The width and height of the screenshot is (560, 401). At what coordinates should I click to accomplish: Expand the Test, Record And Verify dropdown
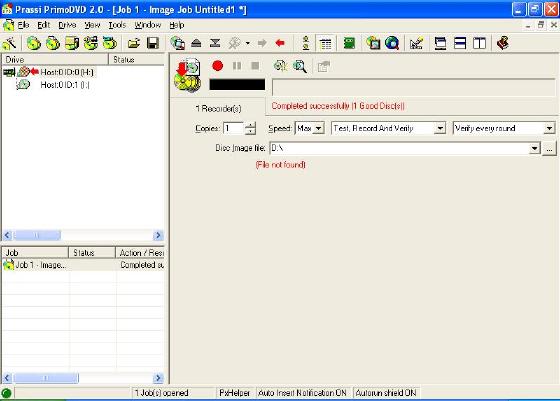point(440,128)
